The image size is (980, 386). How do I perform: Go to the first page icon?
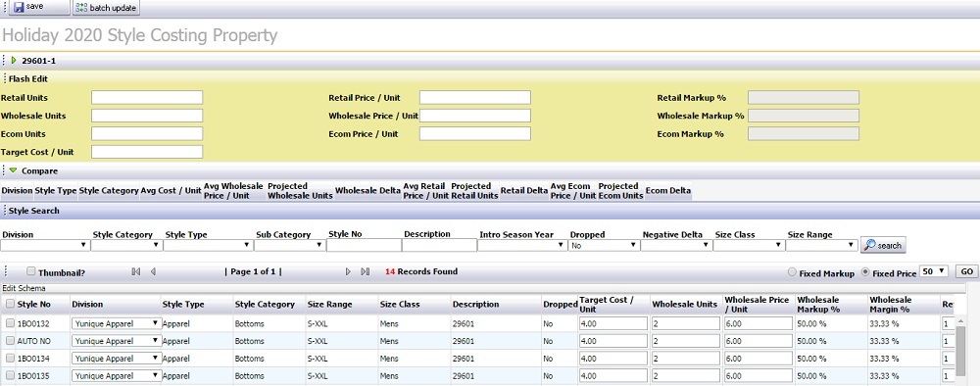[135, 271]
